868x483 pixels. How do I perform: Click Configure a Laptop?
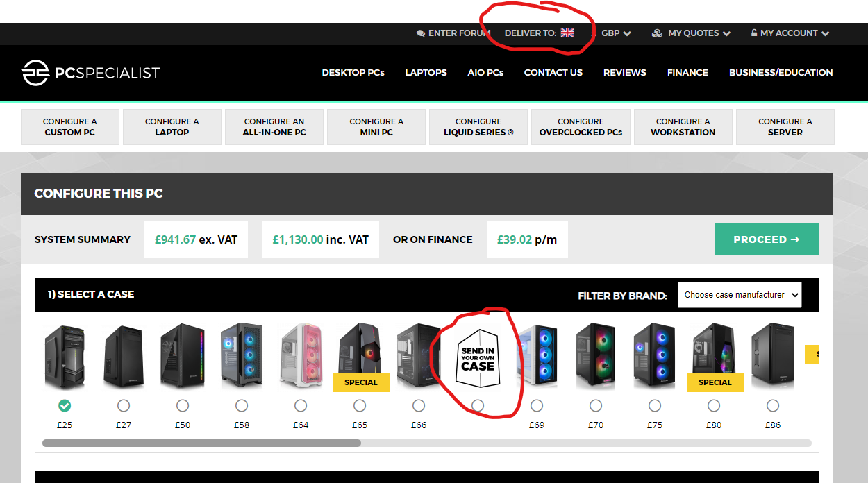[x=172, y=127]
